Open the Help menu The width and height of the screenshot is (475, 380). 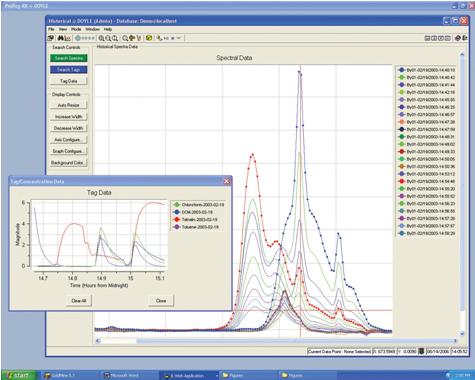(108, 29)
